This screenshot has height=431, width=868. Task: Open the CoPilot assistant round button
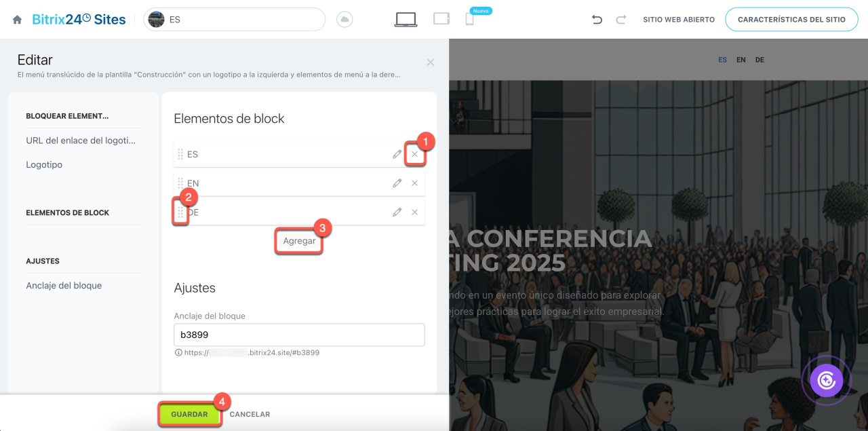coord(826,381)
